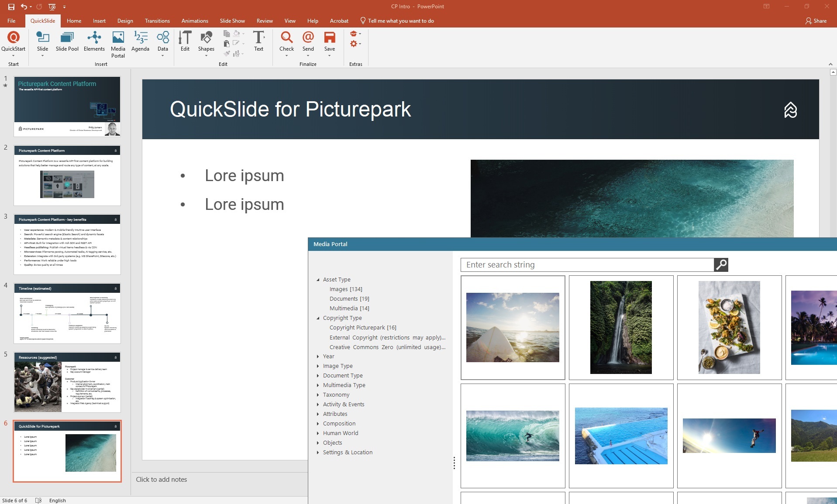Expand the Settings & Location filter
This screenshot has width=837, height=504.
point(318,453)
